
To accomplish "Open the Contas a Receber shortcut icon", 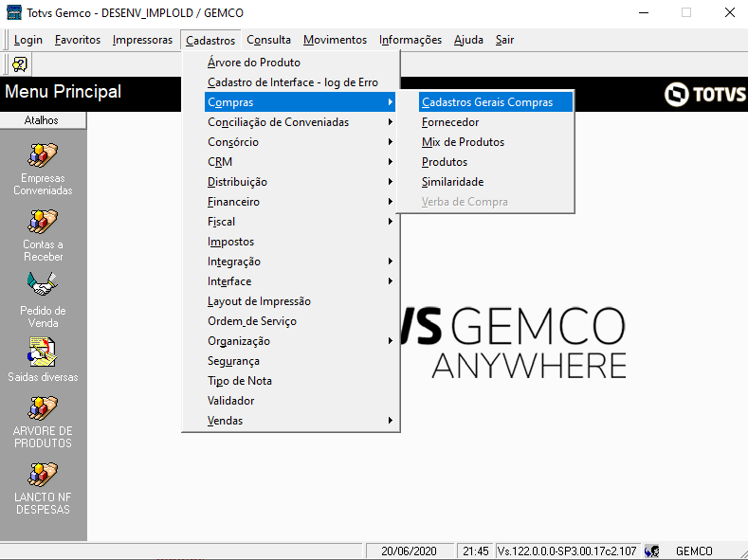I will 43,221.
